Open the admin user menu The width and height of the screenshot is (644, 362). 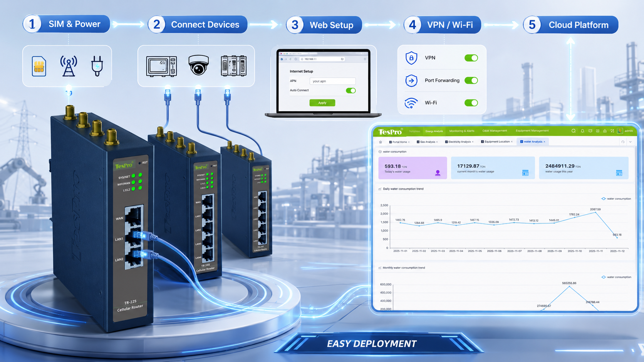tap(629, 131)
